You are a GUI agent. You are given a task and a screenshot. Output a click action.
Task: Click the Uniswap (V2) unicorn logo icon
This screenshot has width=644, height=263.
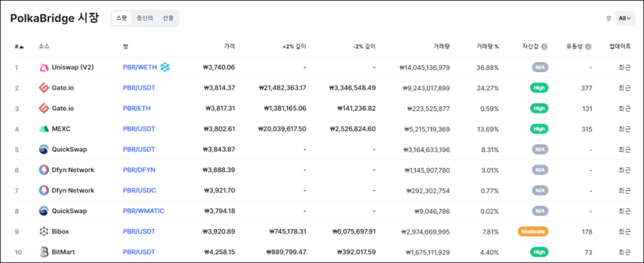[x=43, y=67]
